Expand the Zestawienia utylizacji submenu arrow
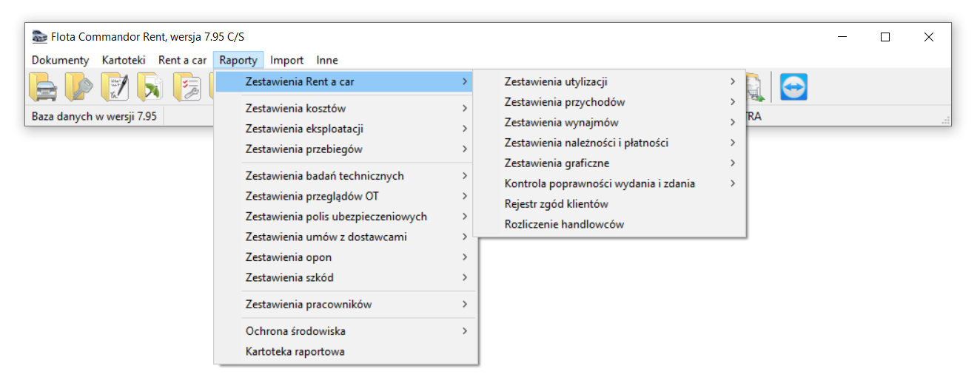Screen dimensions: 980x383 coord(733,82)
